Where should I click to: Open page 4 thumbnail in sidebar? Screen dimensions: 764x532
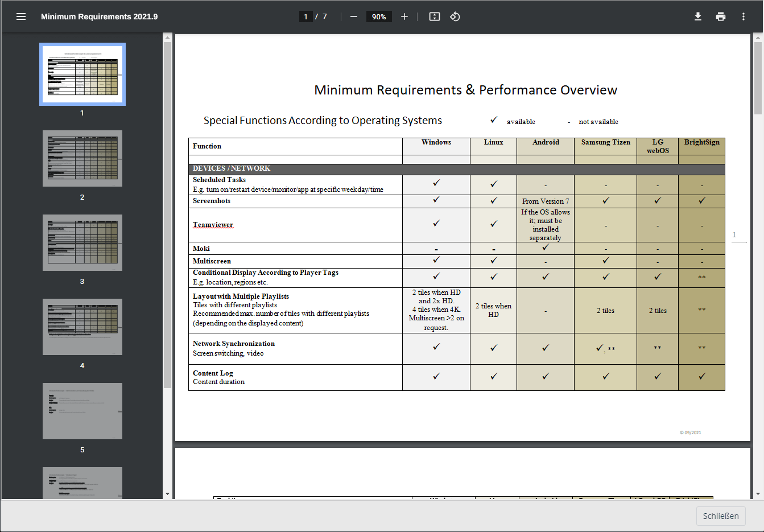pos(82,327)
